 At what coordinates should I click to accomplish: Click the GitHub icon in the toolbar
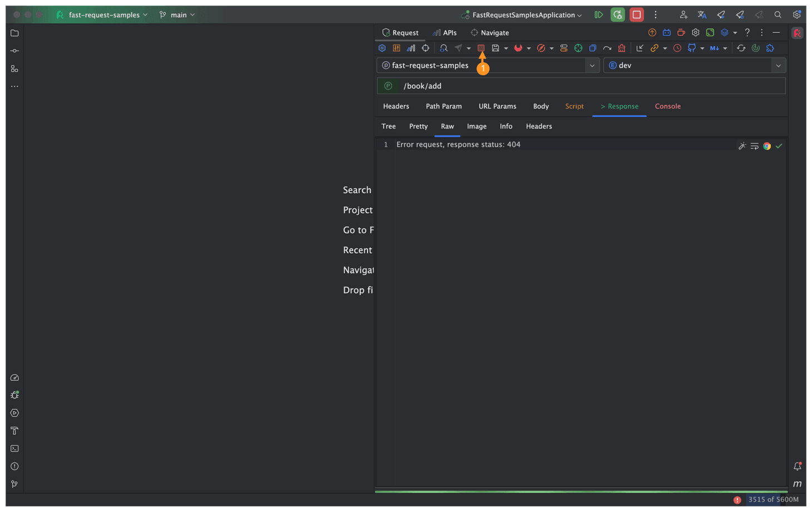click(x=691, y=48)
